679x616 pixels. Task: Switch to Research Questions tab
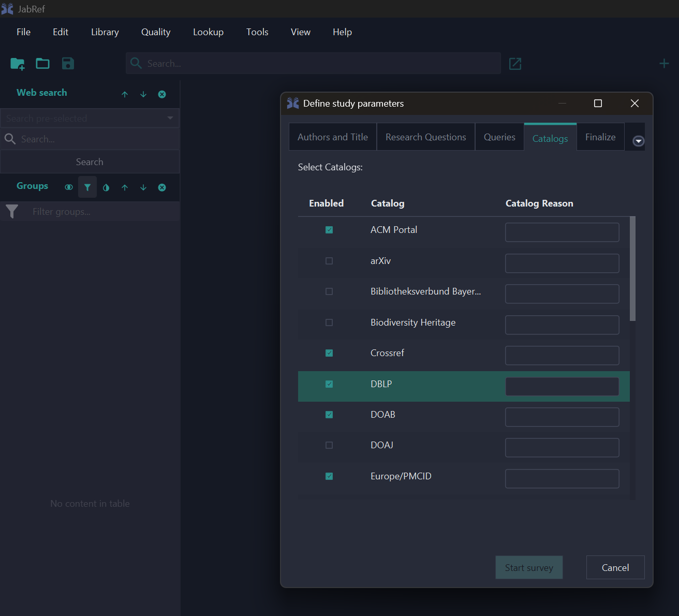[426, 137]
